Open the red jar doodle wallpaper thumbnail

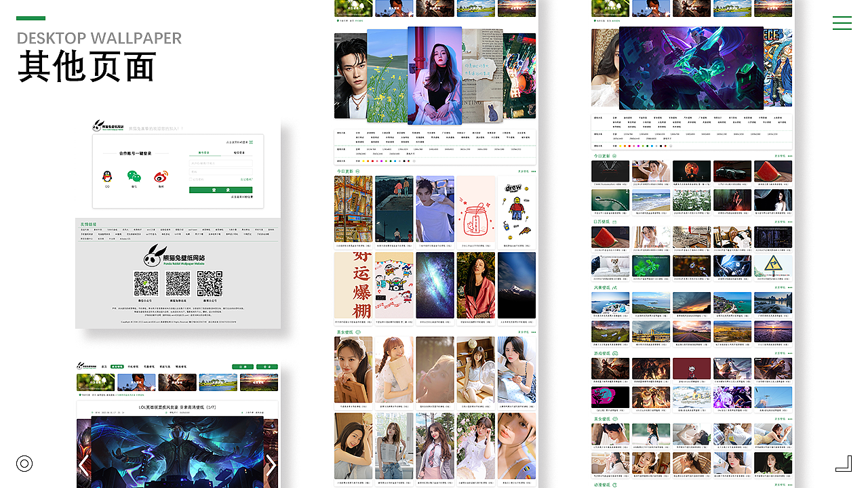point(476,209)
